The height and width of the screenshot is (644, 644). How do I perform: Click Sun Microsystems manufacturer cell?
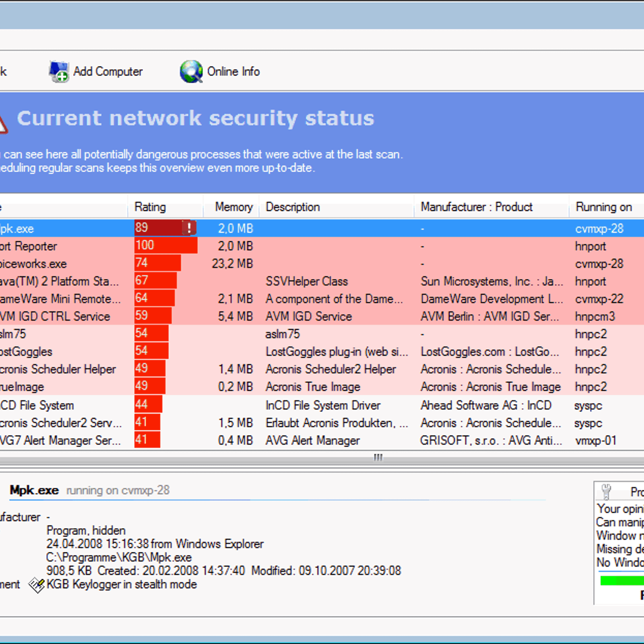click(492, 281)
